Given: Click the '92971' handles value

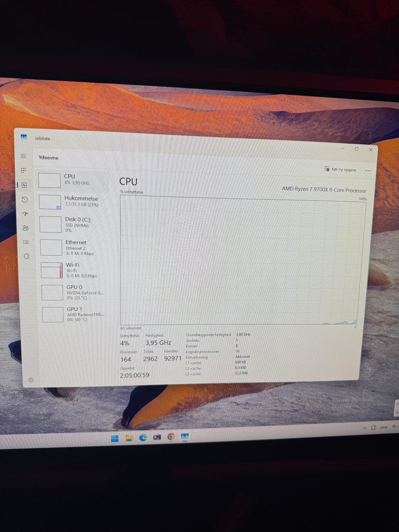Looking at the screenshot, I should click(x=173, y=358).
